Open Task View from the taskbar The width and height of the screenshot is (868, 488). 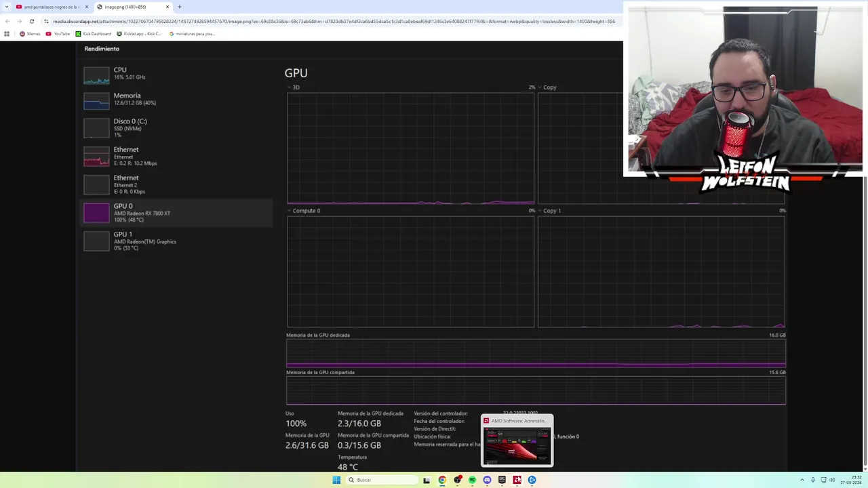[427, 480]
